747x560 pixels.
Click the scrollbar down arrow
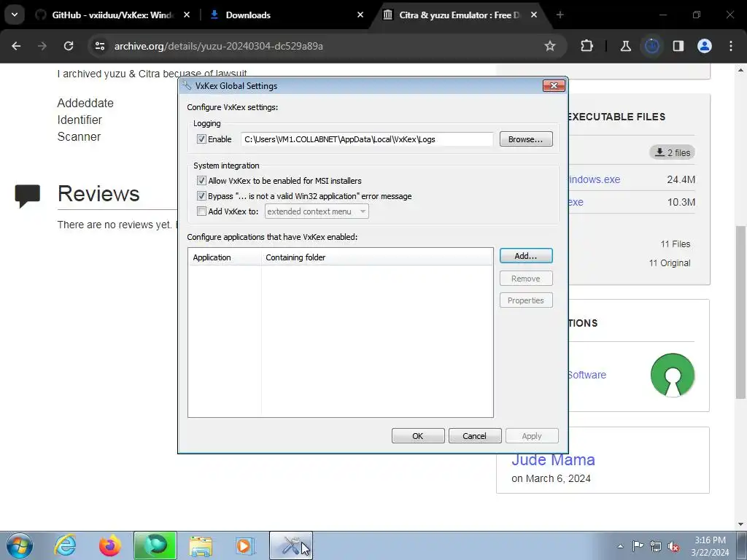pyautogui.click(x=740, y=524)
